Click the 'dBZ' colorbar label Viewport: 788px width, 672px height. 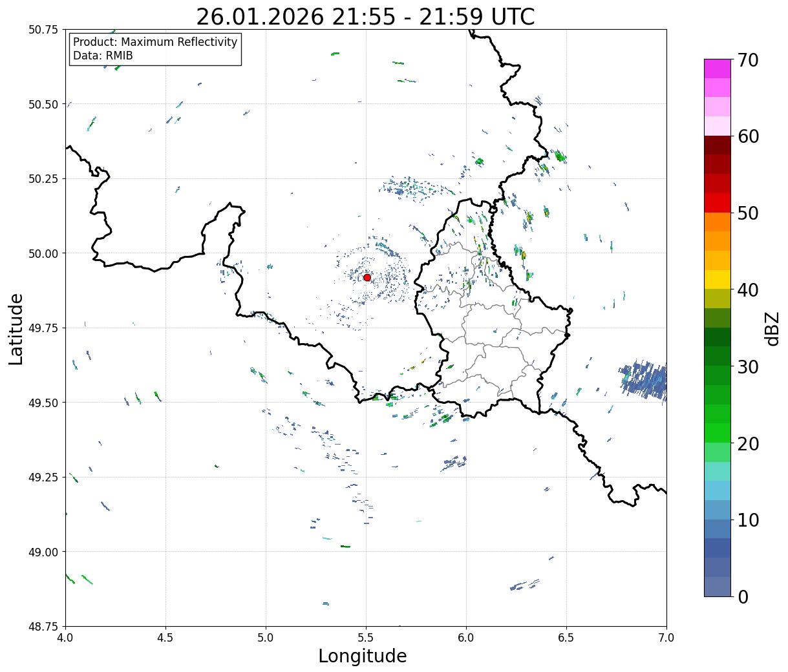tap(772, 328)
